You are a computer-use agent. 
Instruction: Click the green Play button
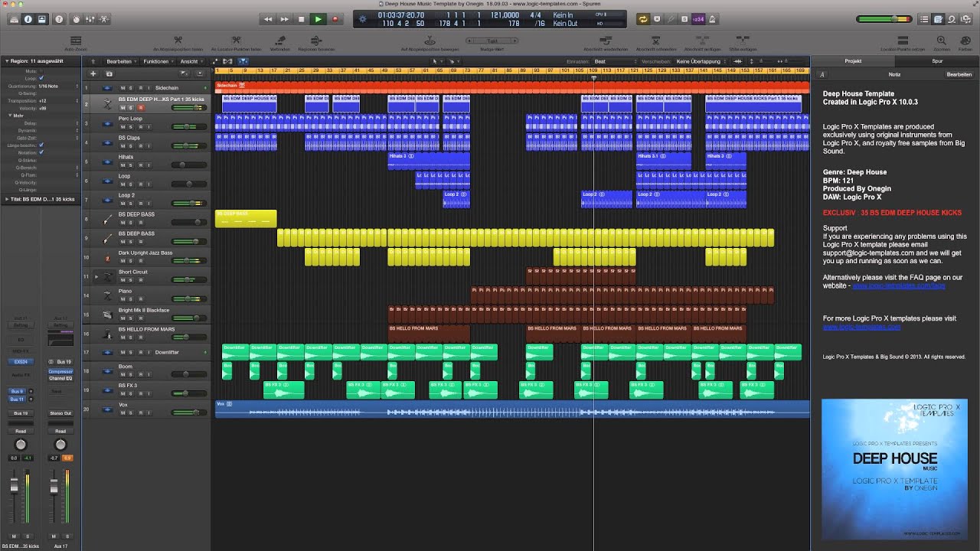(318, 19)
